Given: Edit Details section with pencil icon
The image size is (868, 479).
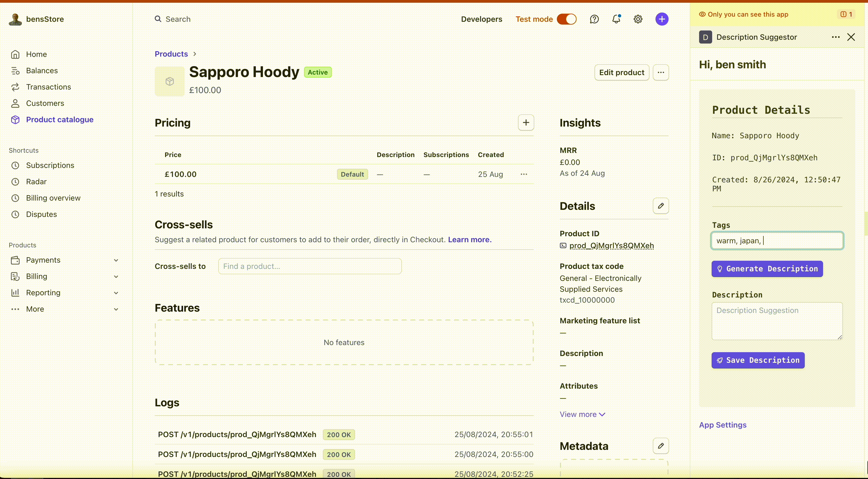Looking at the screenshot, I should click(660, 206).
